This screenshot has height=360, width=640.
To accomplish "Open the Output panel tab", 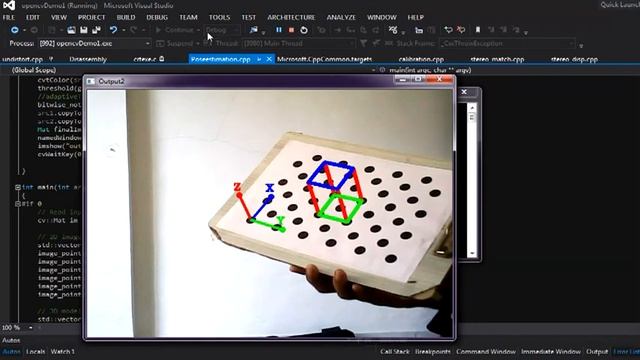I will (597, 351).
